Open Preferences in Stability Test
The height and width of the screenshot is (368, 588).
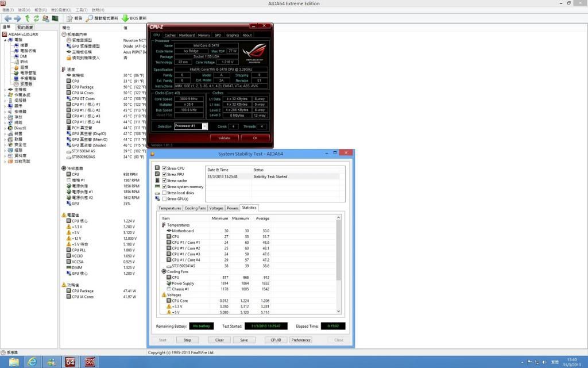(x=301, y=340)
